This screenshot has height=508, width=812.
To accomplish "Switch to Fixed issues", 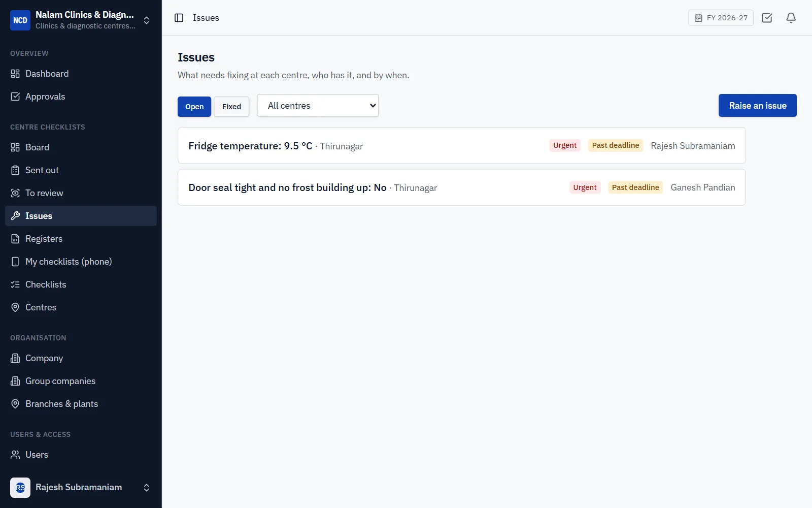I will pyautogui.click(x=231, y=107).
